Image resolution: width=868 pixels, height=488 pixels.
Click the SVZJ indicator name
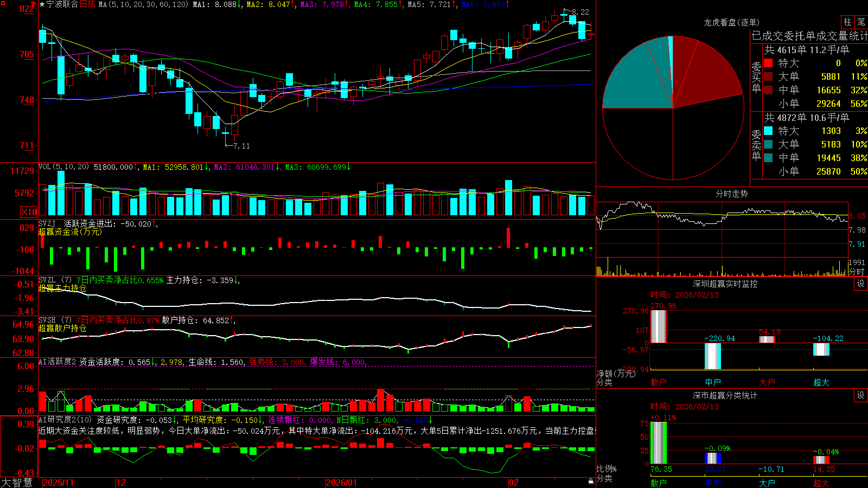click(47, 223)
